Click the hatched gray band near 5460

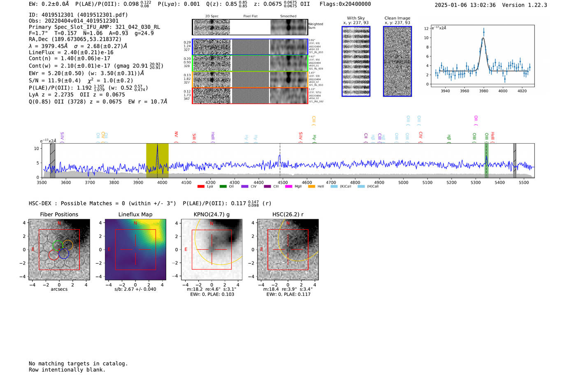pyautogui.click(x=515, y=160)
